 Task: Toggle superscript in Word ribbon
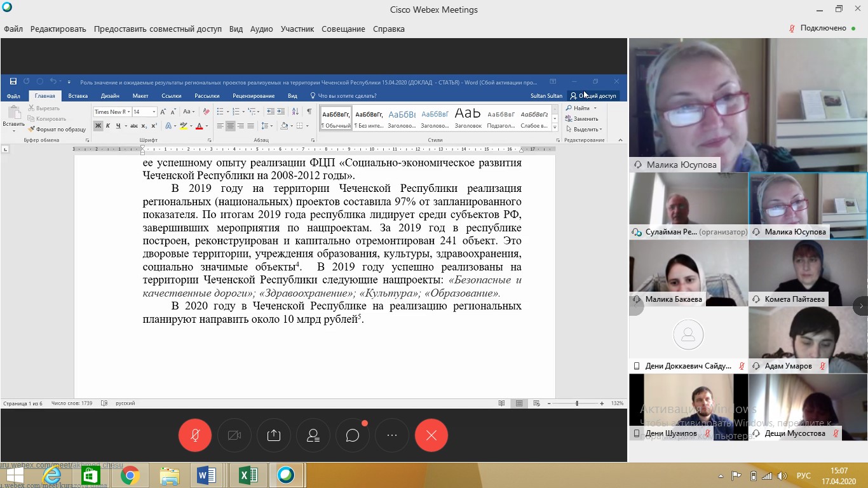tap(154, 126)
